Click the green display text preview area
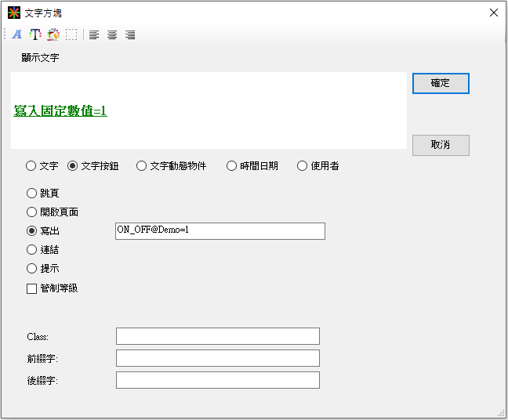Viewport: 508px width, 420px height. pos(209,110)
